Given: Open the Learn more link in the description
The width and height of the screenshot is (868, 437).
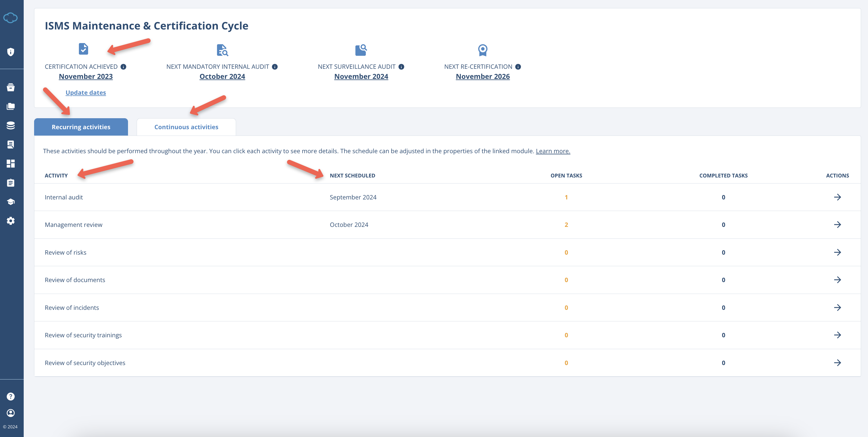Looking at the screenshot, I should tap(552, 151).
